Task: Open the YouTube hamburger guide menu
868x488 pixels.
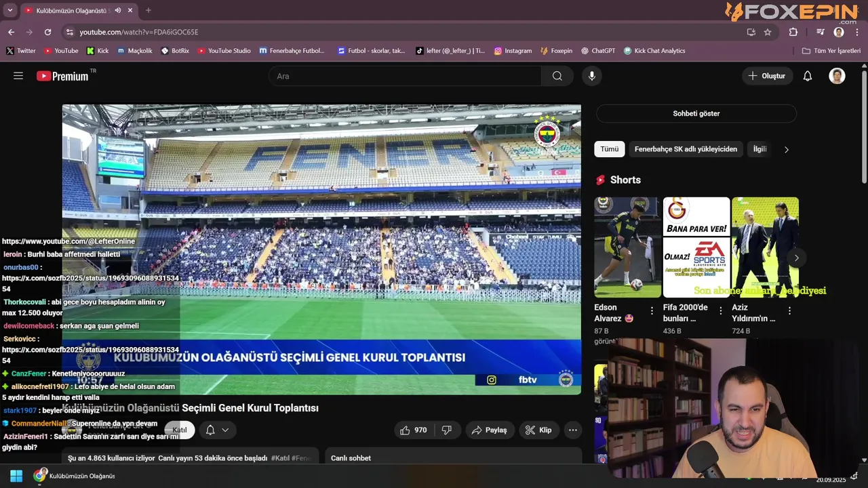Action: pos(18,76)
